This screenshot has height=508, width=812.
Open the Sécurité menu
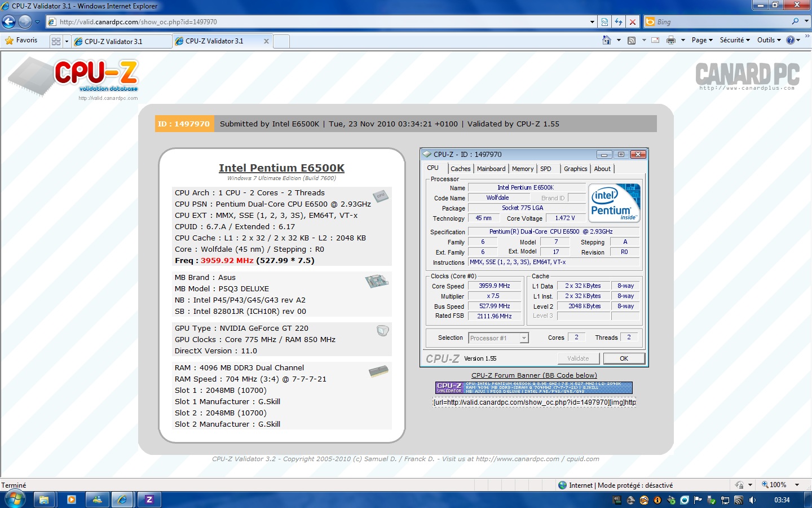[735, 40]
